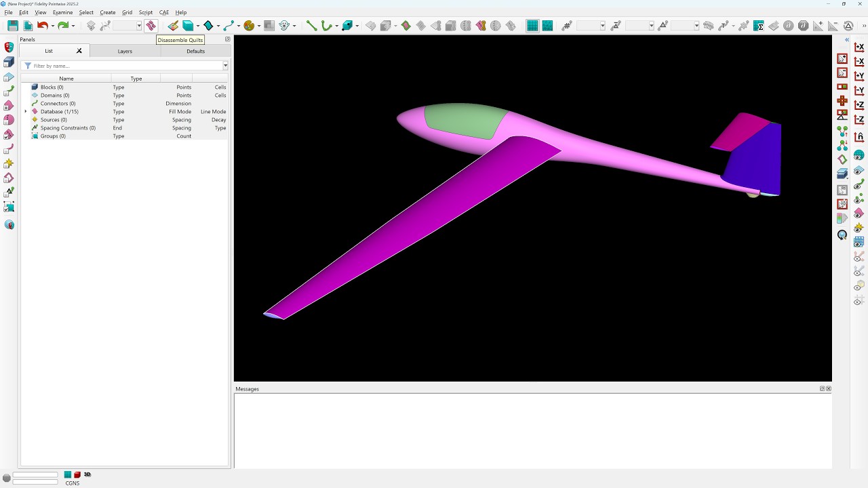Open the Create menu
868x488 pixels.
[x=107, y=12]
